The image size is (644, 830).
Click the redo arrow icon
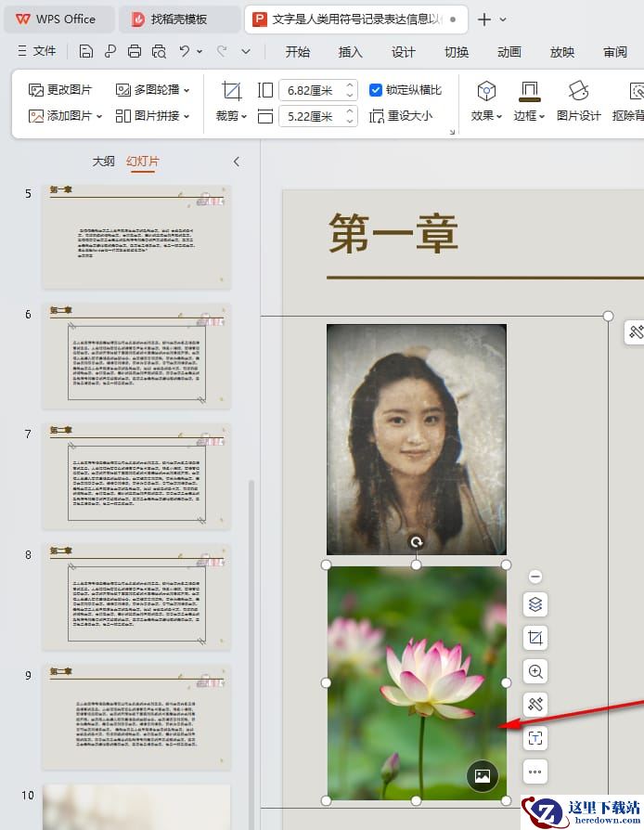223,51
